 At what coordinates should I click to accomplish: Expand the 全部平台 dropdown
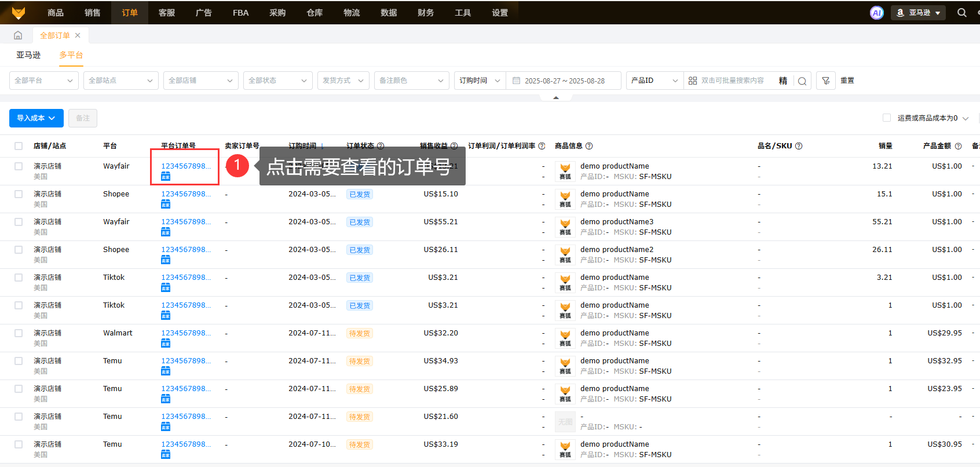[x=44, y=81]
